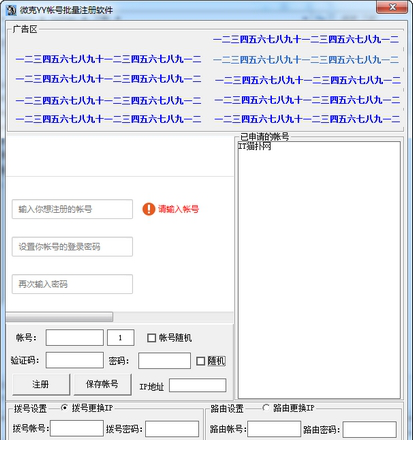Tick the 随机 password checkbox
413x457 pixels.
coord(200,361)
